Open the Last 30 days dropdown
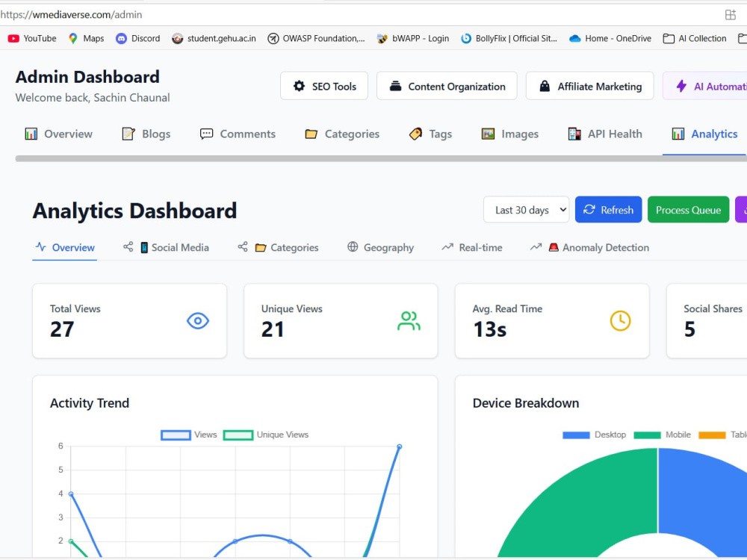Image resolution: width=747 pixels, height=560 pixels. [x=527, y=210]
